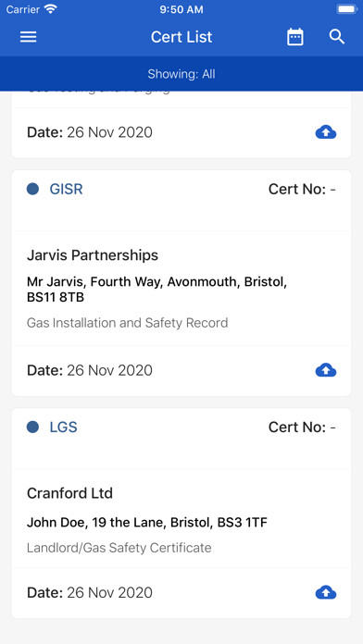The height and width of the screenshot is (644, 363).
Task: Open the hamburger menu
Action: 29,37
